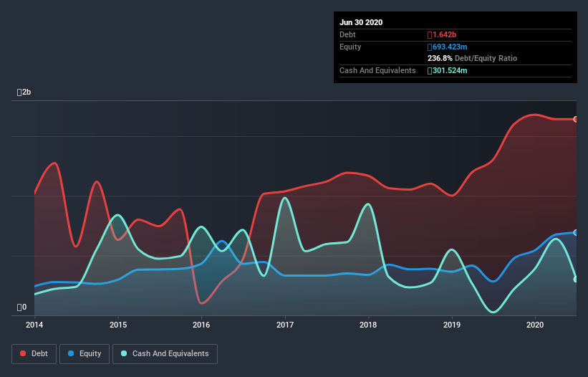Click the Equity label in tooltip
This screenshot has height=377, width=588.
(350, 47)
